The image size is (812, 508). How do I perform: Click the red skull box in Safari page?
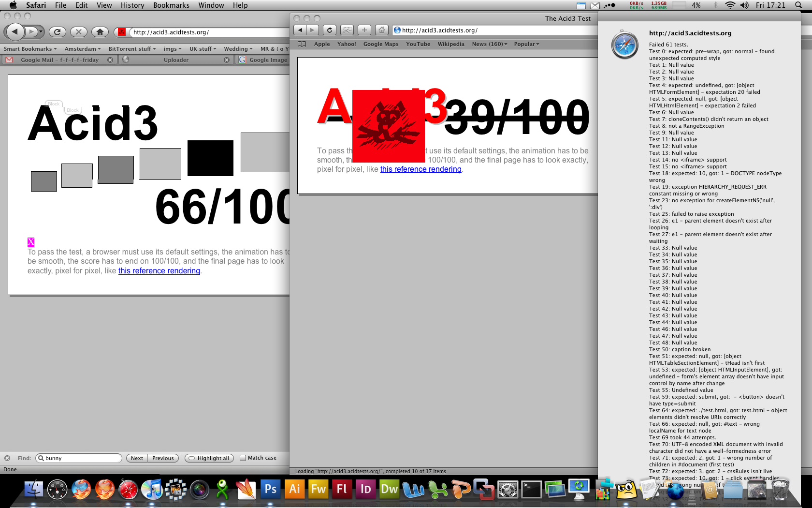(x=389, y=126)
